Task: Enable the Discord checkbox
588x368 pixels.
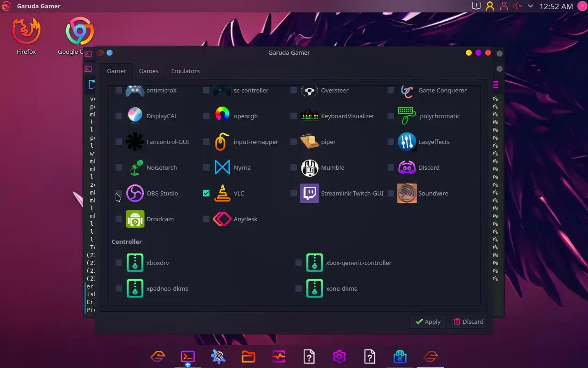Action: (x=391, y=167)
